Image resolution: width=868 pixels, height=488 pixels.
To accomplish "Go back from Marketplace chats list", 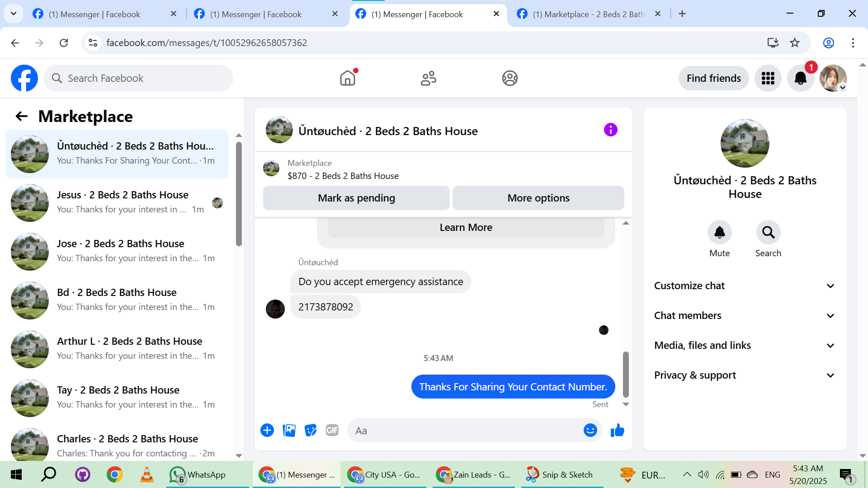I will pos(22,117).
